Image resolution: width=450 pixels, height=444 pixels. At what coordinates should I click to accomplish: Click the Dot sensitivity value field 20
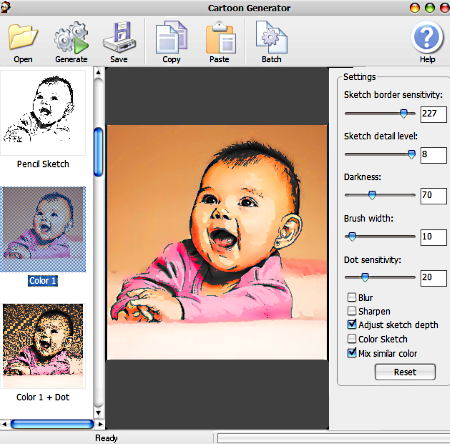coord(433,278)
